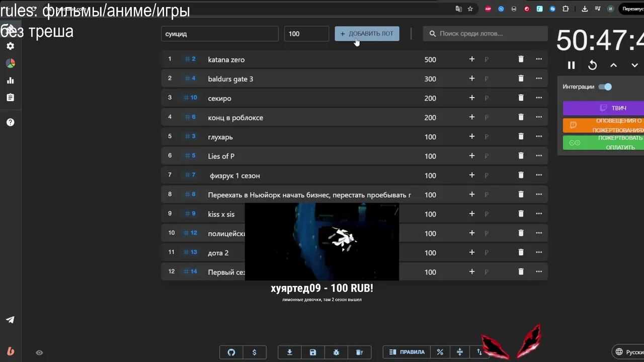644x362 pixels.
Task: Open the statistics bar chart icon in sidebar
Action: point(10,80)
